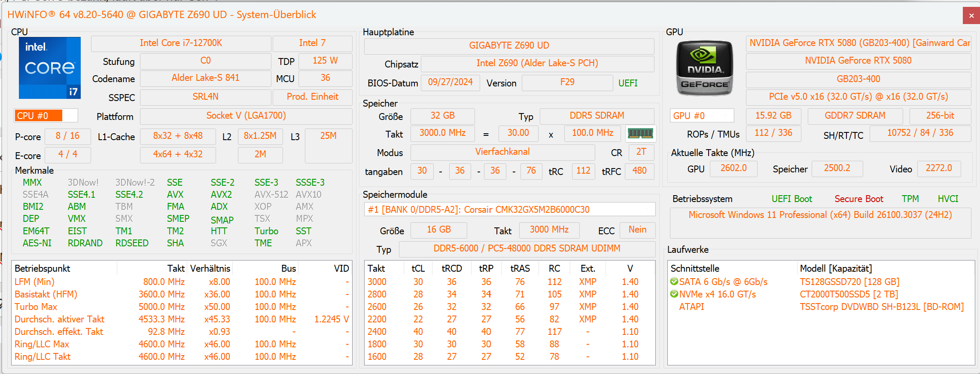Click the BIOS date 09/27/2024 field
The image size is (980, 374).
pyautogui.click(x=450, y=82)
